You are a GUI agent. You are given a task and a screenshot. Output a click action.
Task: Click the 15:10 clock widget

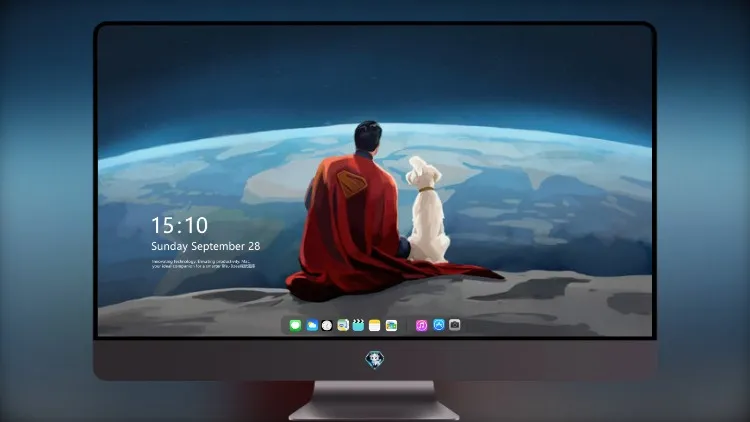pyautogui.click(x=179, y=225)
